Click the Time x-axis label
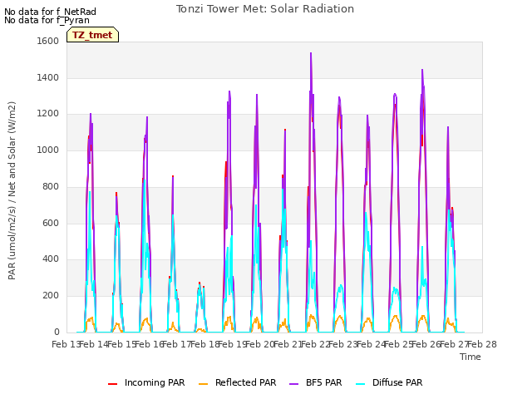This screenshot has height=399, width=532. (x=470, y=357)
